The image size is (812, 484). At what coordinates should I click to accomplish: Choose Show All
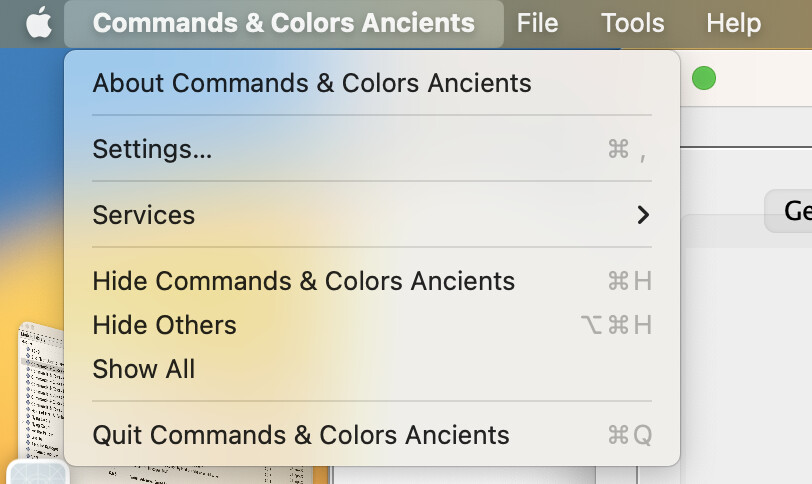[372, 369]
